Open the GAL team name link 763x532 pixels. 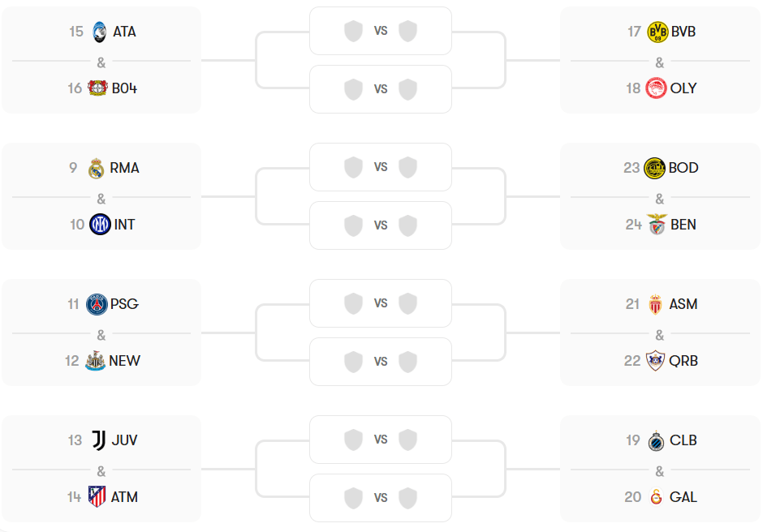(x=683, y=497)
